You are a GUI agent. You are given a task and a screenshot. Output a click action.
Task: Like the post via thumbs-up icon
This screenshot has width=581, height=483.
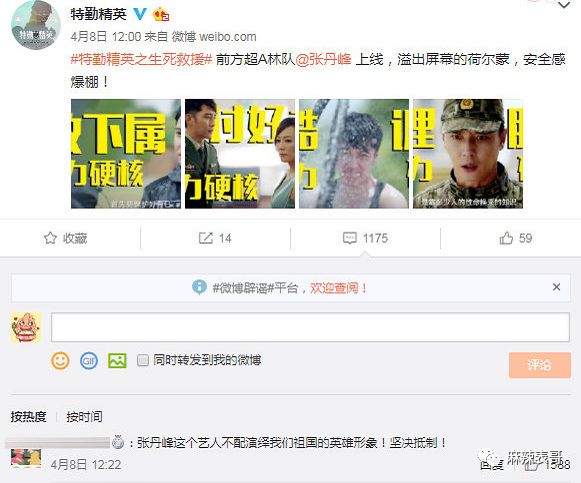pos(506,238)
